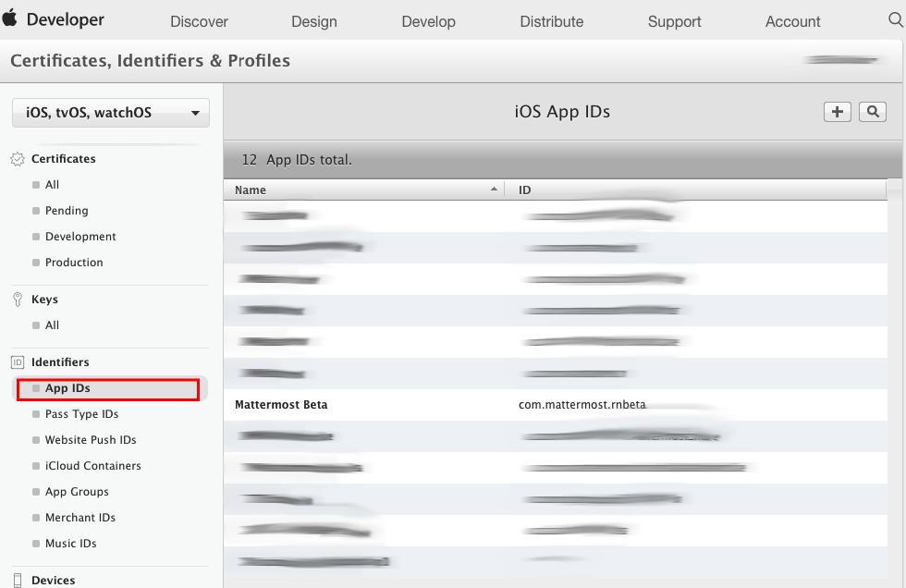906x588 pixels.
Task: Go to the Develop section
Action: coord(428,21)
